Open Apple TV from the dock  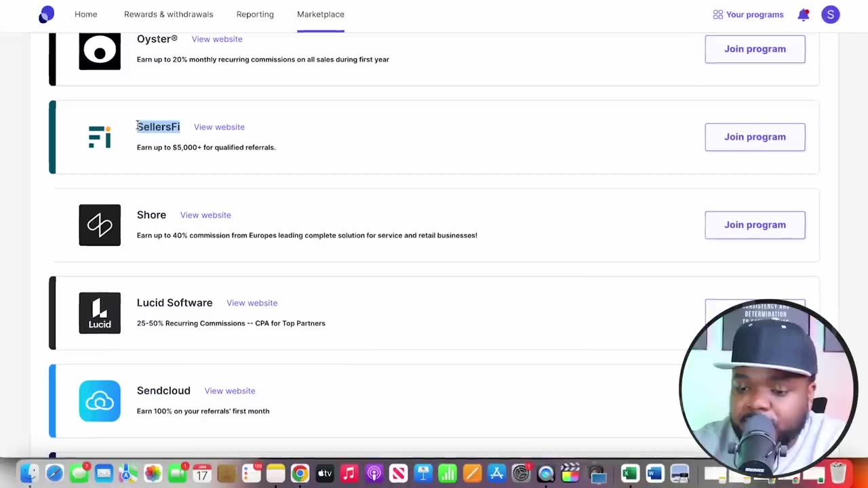point(325,473)
